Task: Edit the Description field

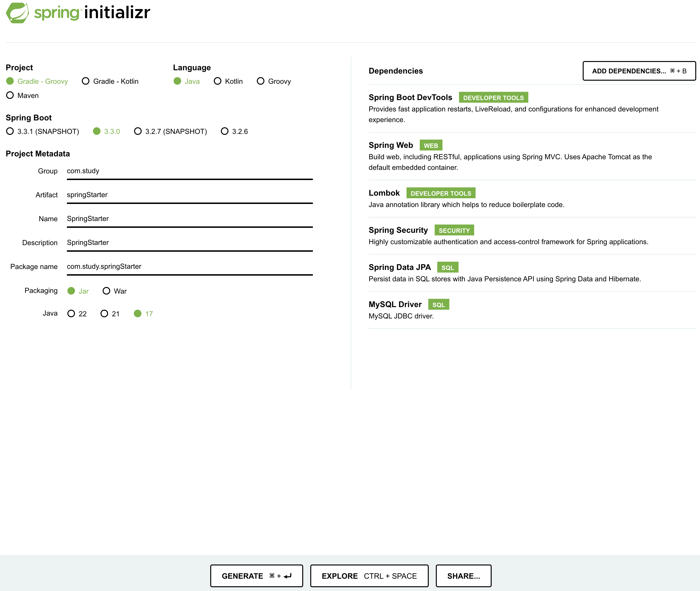Action: point(189,243)
